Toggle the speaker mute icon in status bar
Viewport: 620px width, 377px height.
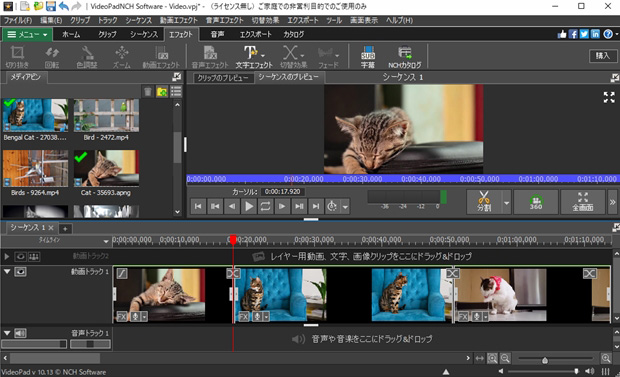click(x=589, y=371)
